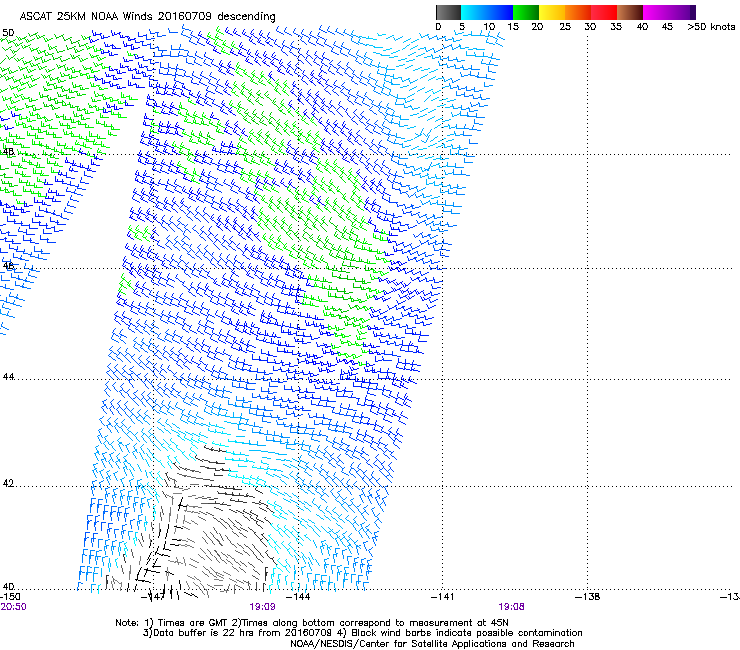Click the '45' label under the color bar
This screenshot has width=740, height=650.
(667, 27)
